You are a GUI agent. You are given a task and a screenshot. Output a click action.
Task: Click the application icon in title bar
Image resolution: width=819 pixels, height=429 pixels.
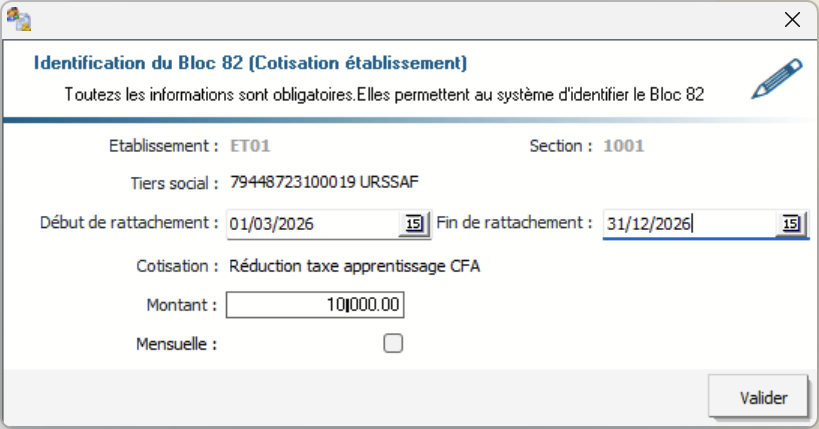18,18
